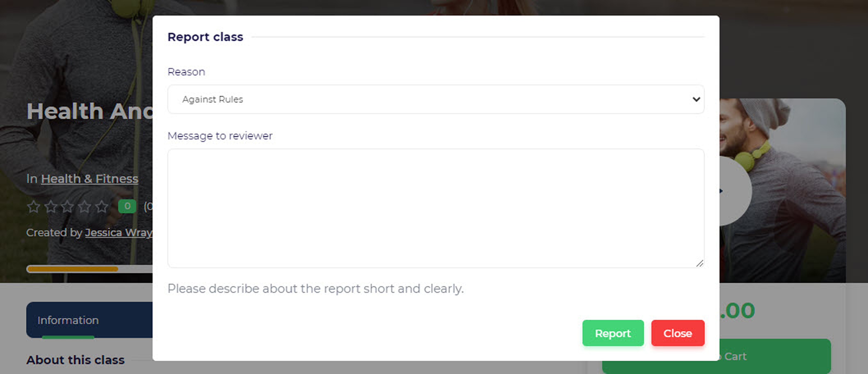The height and width of the screenshot is (374, 868).
Task: Click the fourth rating star
Action: click(x=85, y=206)
